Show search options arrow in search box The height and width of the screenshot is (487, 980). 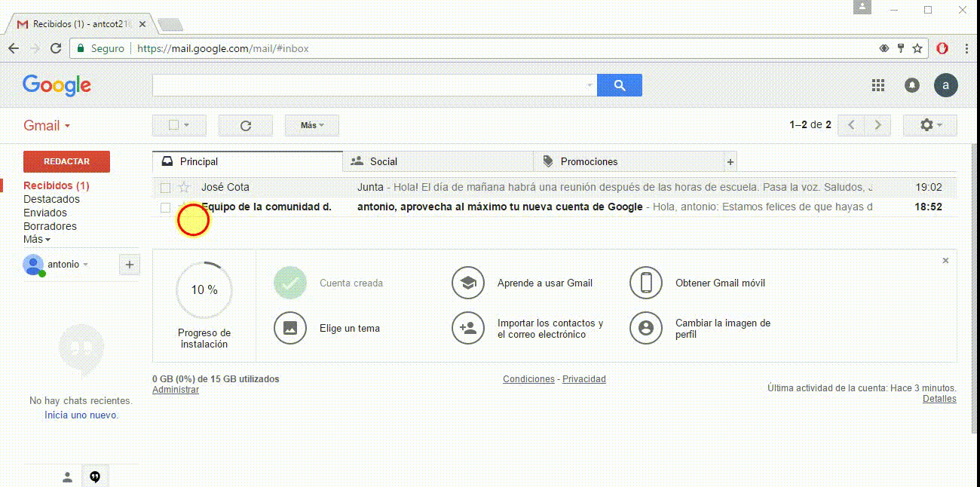click(590, 86)
